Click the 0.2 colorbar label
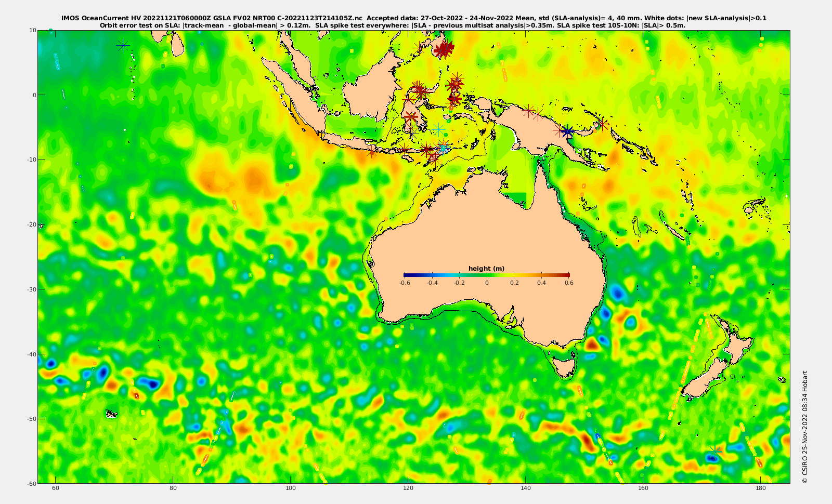Viewport: 832px width, 504px height. pos(514,283)
